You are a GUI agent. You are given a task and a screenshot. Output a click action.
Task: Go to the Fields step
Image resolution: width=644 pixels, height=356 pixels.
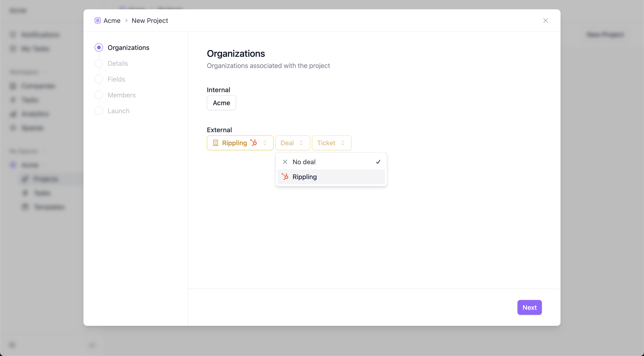[x=116, y=79]
